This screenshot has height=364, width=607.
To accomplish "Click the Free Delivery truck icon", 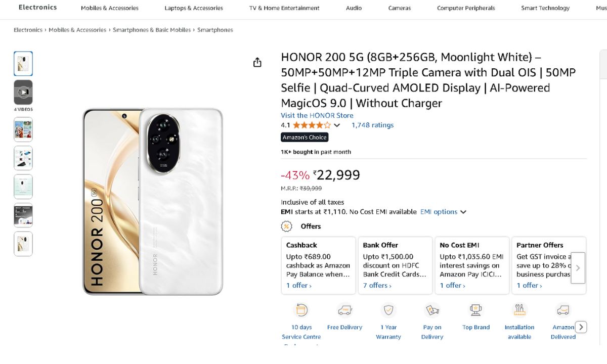I will (345, 310).
